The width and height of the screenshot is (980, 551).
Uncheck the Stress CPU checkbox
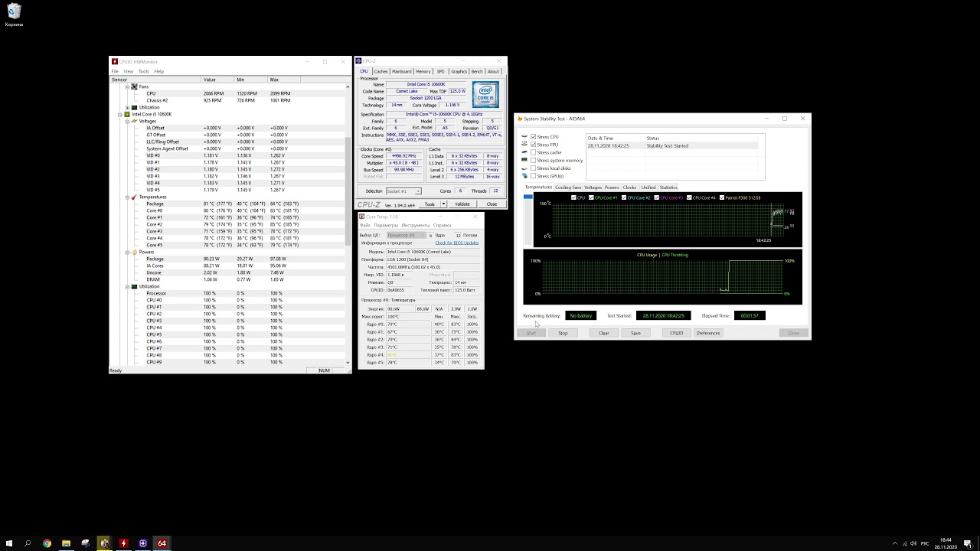coord(533,137)
